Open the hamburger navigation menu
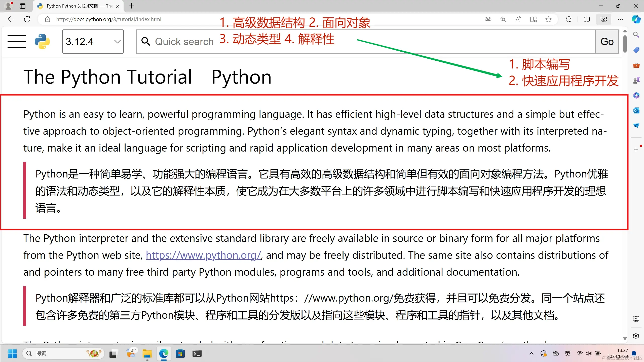Viewport: 644px width, 362px height. 17,42
